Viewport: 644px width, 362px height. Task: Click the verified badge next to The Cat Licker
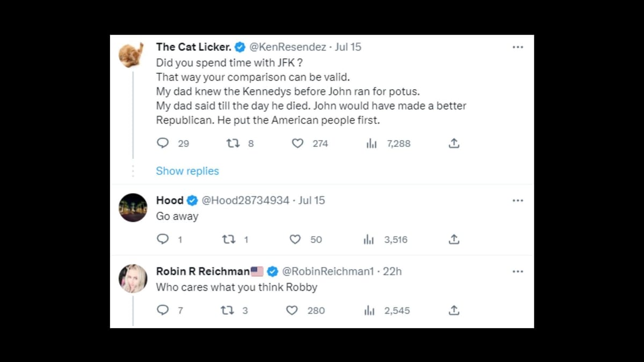[x=239, y=47]
